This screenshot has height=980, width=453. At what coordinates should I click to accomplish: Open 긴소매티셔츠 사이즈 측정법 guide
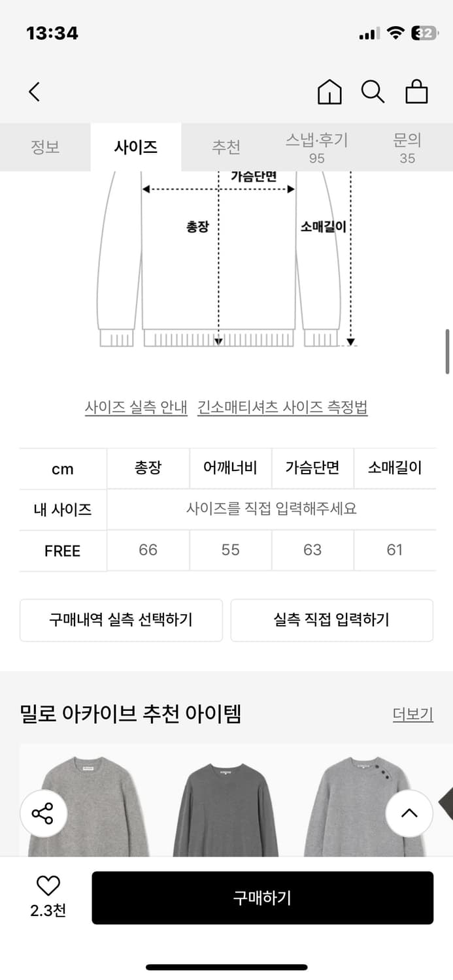point(283,406)
